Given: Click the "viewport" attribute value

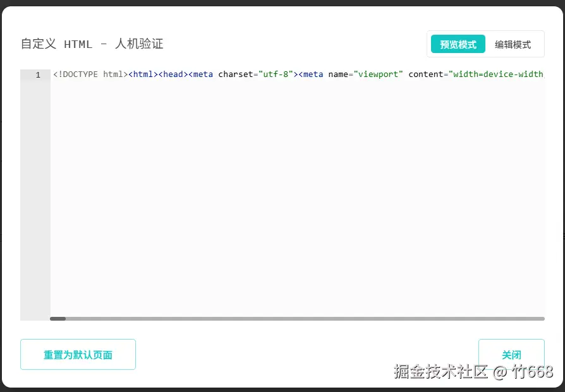Looking at the screenshot, I should (379, 74).
